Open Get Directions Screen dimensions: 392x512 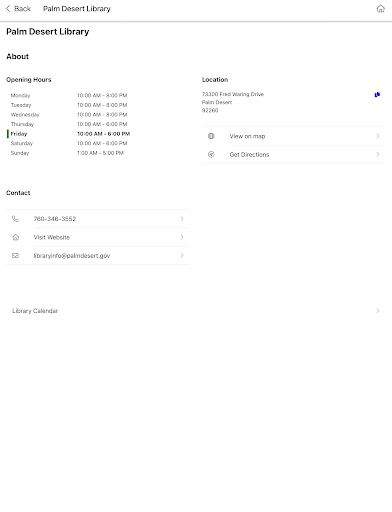[294, 154]
